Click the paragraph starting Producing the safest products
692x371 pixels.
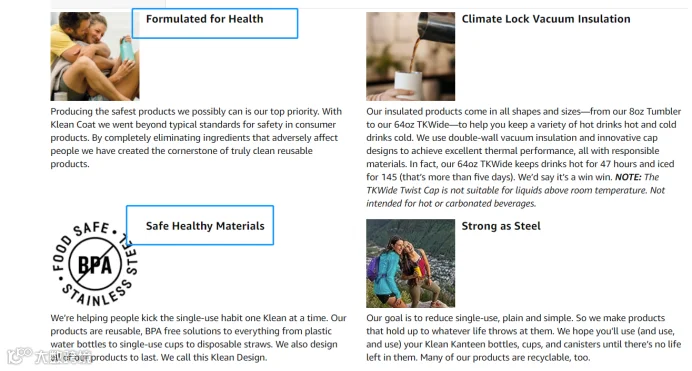tap(196, 137)
